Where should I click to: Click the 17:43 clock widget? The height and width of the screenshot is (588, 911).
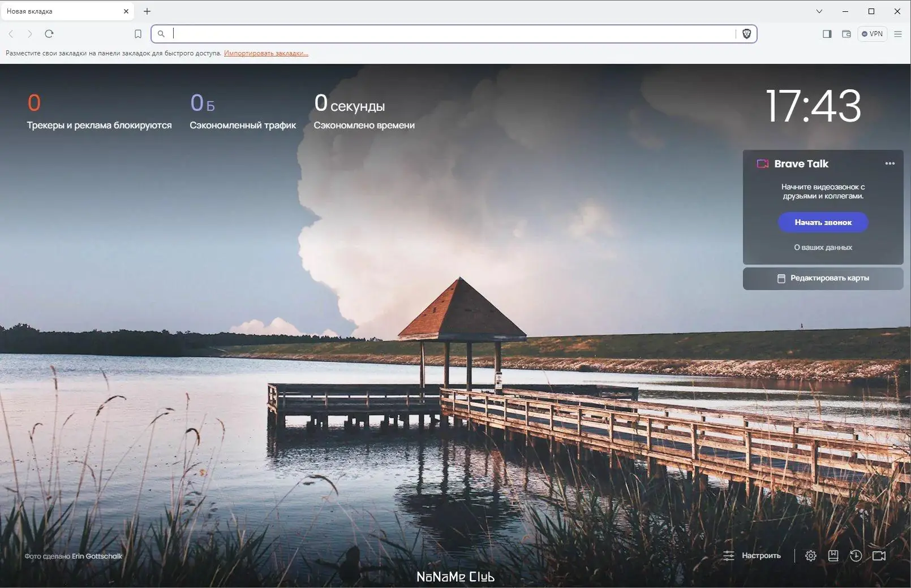pyautogui.click(x=813, y=106)
